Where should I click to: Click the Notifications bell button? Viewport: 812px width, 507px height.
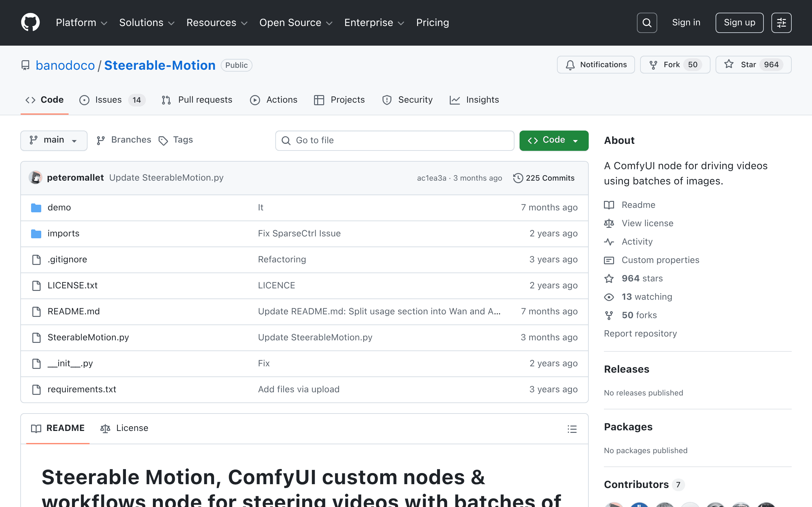pyautogui.click(x=596, y=65)
